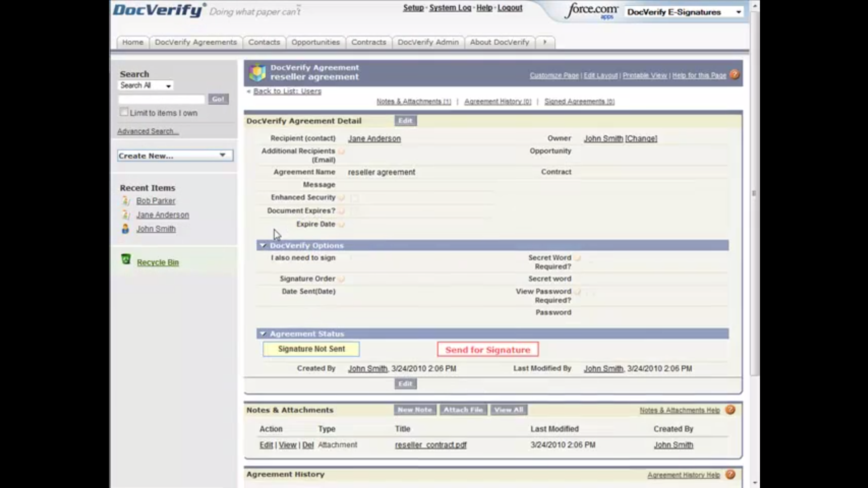Open the reseller_contract.pdf attachment
This screenshot has width=868, height=488.
430,445
